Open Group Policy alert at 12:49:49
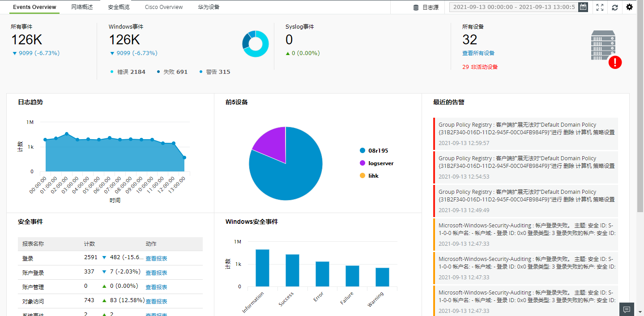The height and width of the screenshot is (316, 644). click(x=525, y=201)
